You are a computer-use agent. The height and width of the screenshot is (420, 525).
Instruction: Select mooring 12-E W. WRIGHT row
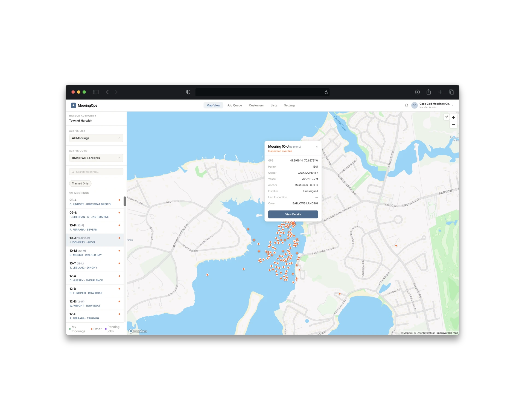click(x=95, y=304)
